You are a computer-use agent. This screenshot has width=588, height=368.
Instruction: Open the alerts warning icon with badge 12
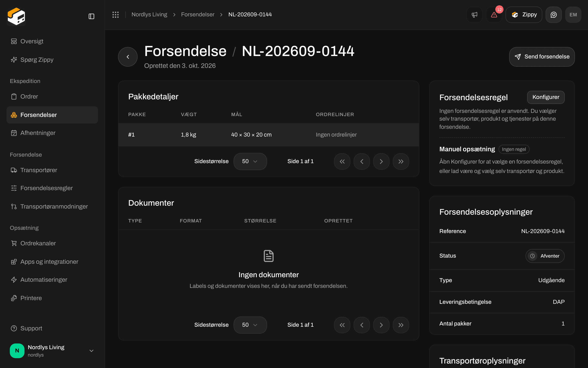[494, 15]
